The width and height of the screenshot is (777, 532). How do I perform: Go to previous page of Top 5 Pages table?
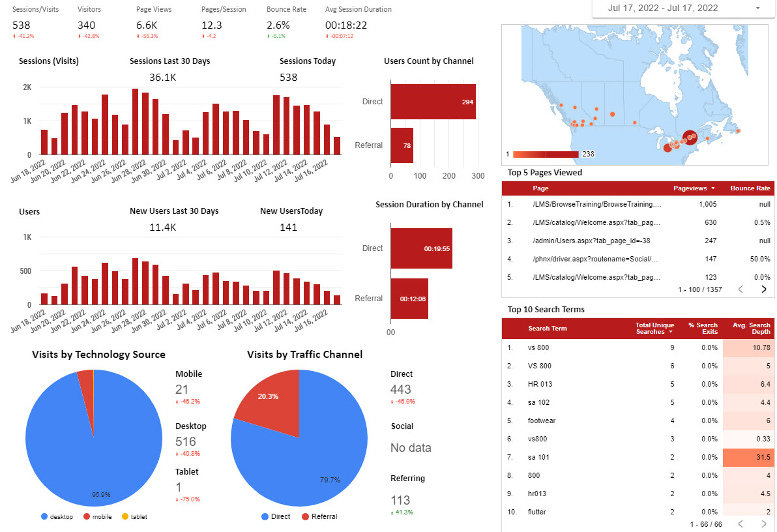coord(740,289)
